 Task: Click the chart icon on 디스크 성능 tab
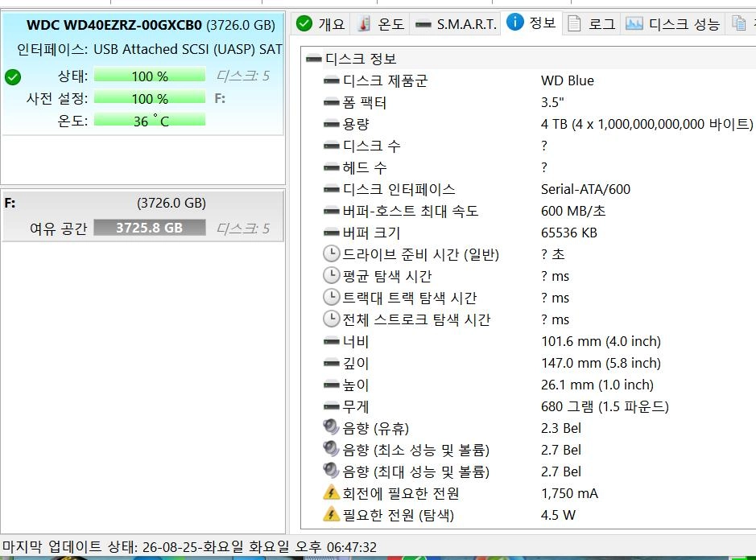pyautogui.click(x=634, y=23)
